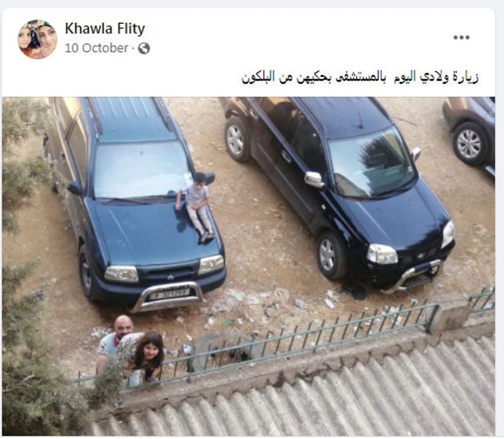The width and height of the screenshot is (504, 439).
Task: Click the black SUV's front wheel
Action: pyautogui.click(x=330, y=254)
